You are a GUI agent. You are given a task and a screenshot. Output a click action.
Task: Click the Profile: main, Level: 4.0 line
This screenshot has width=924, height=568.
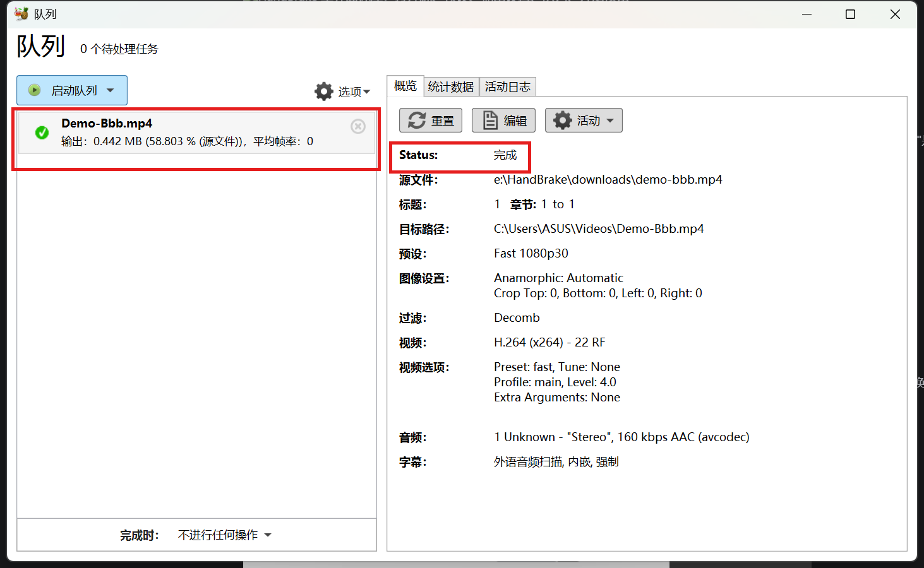click(555, 382)
